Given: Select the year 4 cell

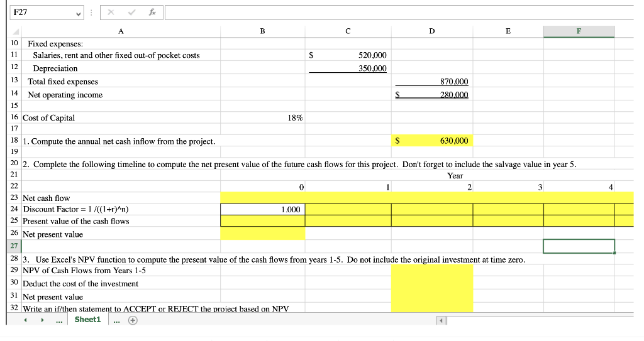Looking at the screenshot, I should click(x=579, y=187).
